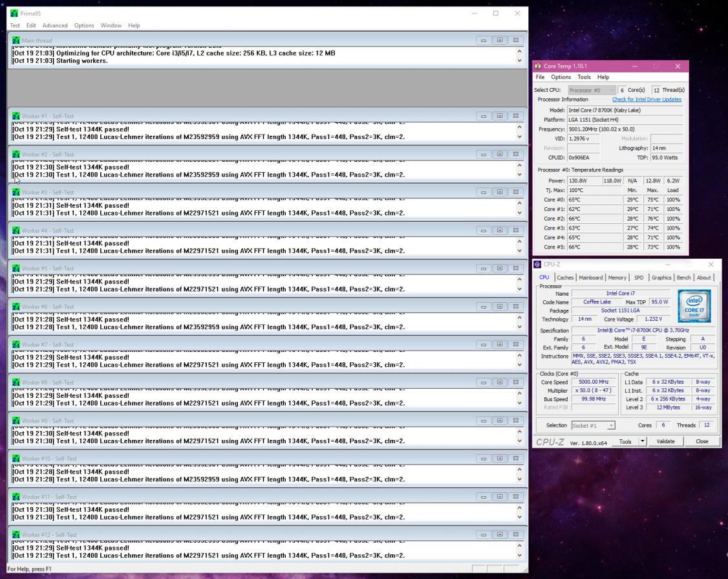Open Core Temp File menu
The height and width of the screenshot is (579, 728).
tap(541, 77)
